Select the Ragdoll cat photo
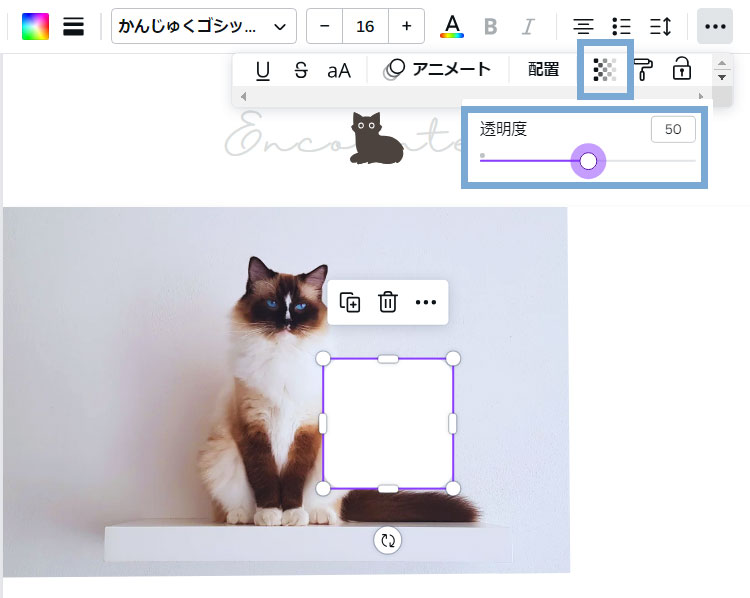The image size is (750, 598). click(x=286, y=390)
